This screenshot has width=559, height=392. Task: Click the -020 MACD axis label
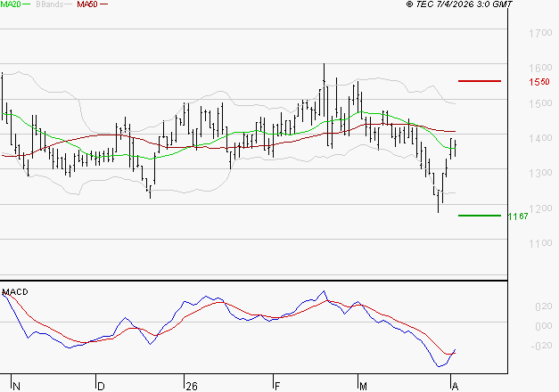tap(542, 346)
